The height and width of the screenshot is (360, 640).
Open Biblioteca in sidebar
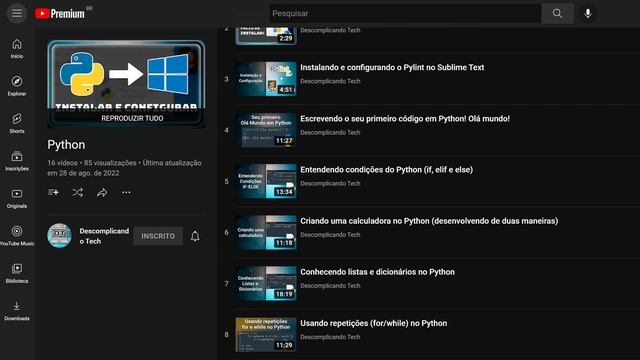[17, 273]
